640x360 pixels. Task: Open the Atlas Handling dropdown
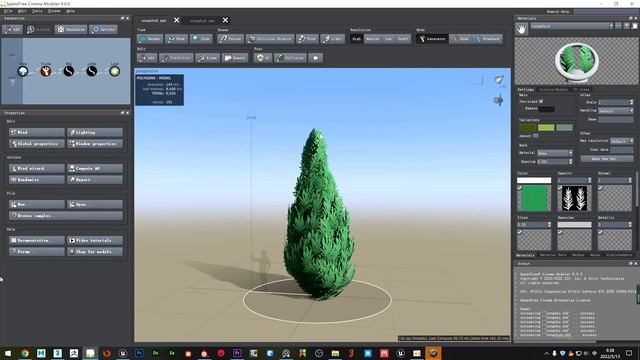pyautogui.click(x=616, y=111)
